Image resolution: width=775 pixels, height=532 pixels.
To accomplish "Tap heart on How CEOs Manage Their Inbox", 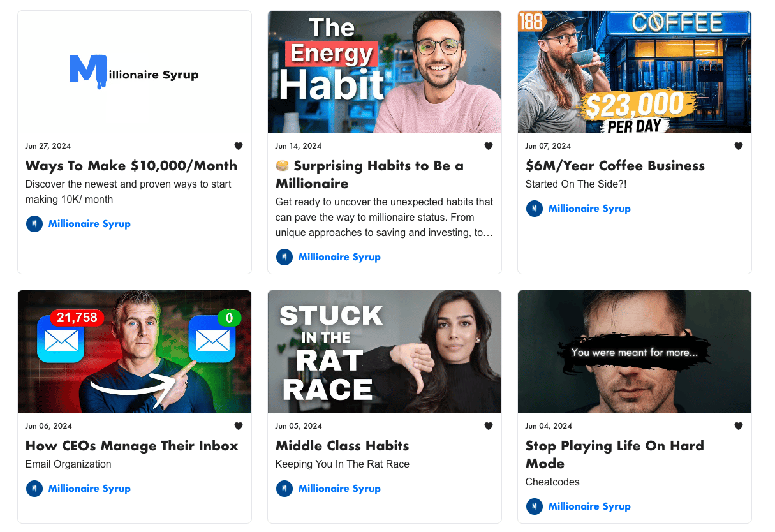I will click(x=239, y=426).
